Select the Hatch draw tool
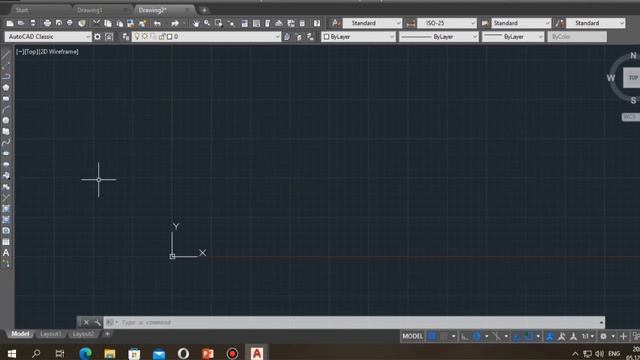Screen dimensions: 640x360 6,209
